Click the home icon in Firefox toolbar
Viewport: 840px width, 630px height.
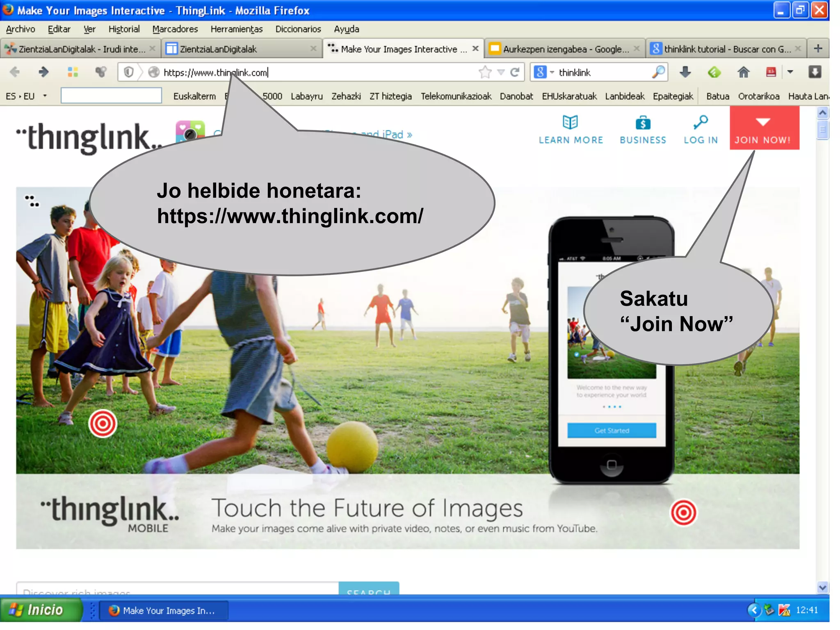click(743, 73)
